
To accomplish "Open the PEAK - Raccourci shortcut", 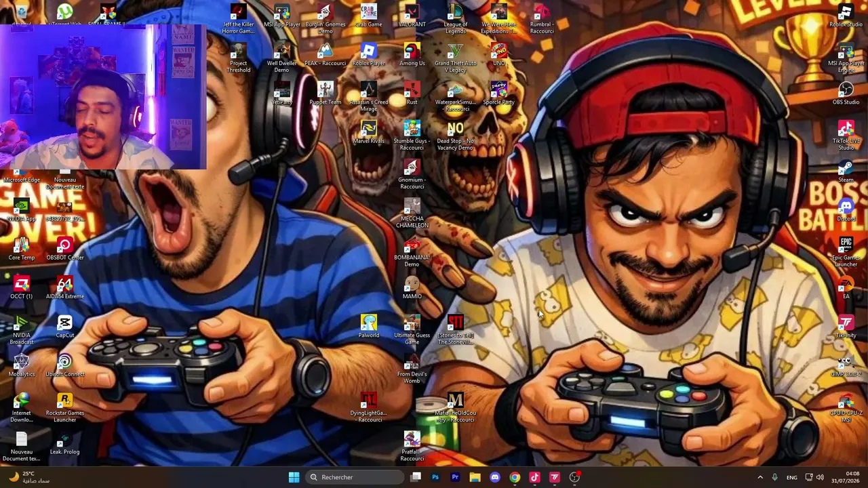I will coord(325,56).
